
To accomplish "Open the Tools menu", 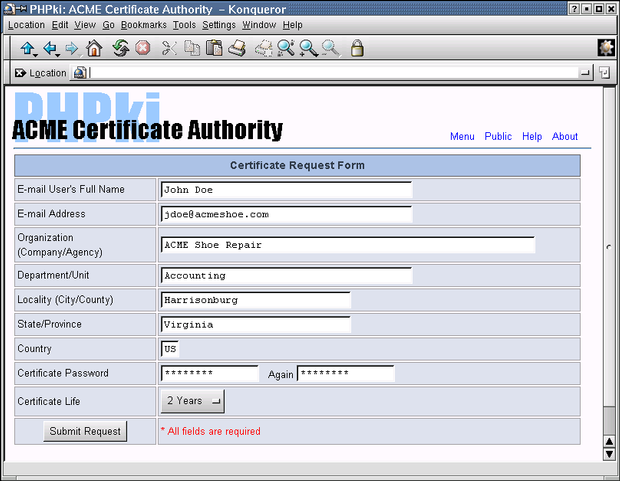I will coord(184,25).
